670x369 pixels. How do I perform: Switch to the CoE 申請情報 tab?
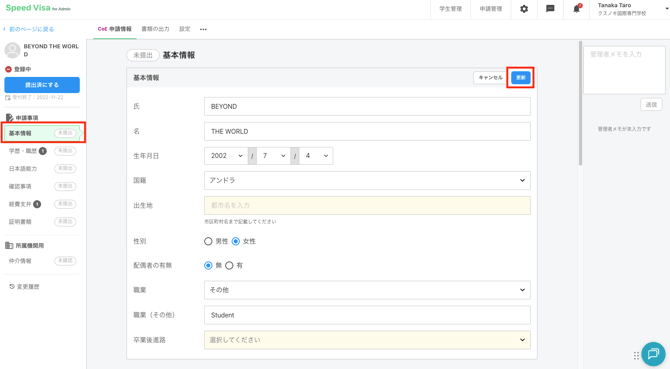[115, 29]
